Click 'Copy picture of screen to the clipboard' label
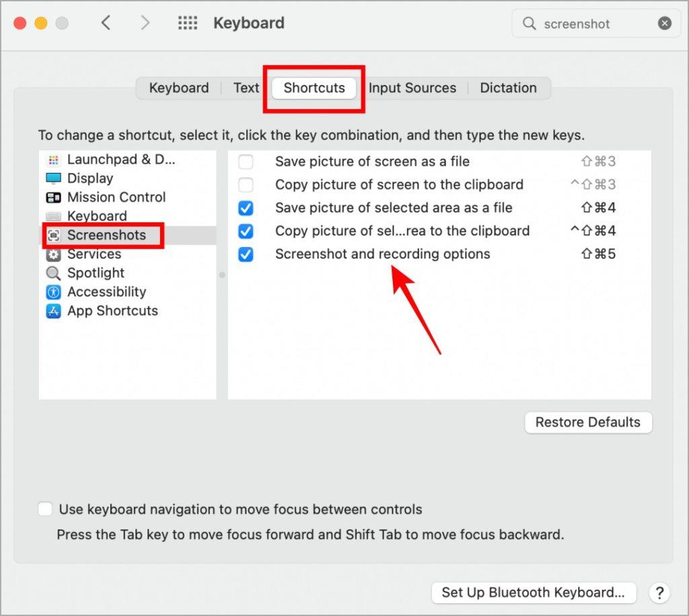Image resolution: width=689 pixels, height=616 pixels. (399, 184)
